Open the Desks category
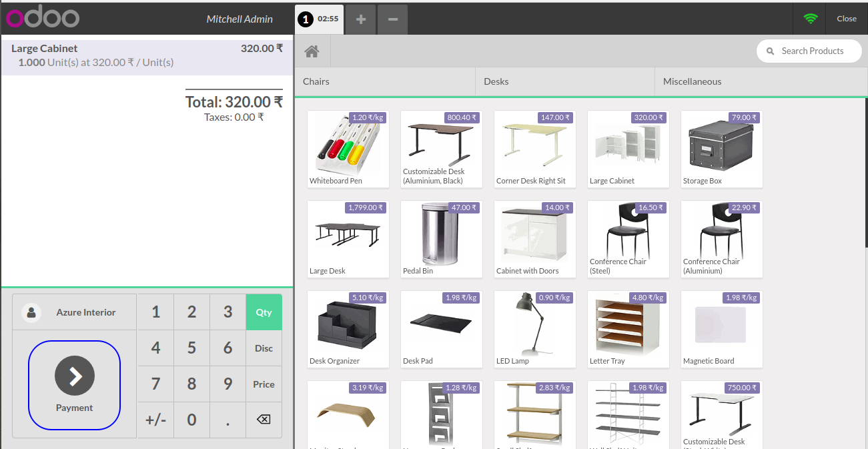 tap(565, 81)
